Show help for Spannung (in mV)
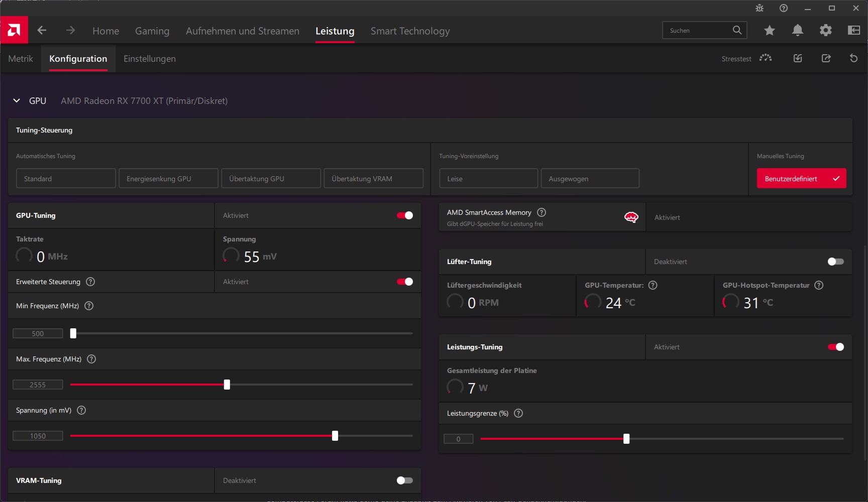The width and height of the screenshot is (868, 502). tap(81, 410)
